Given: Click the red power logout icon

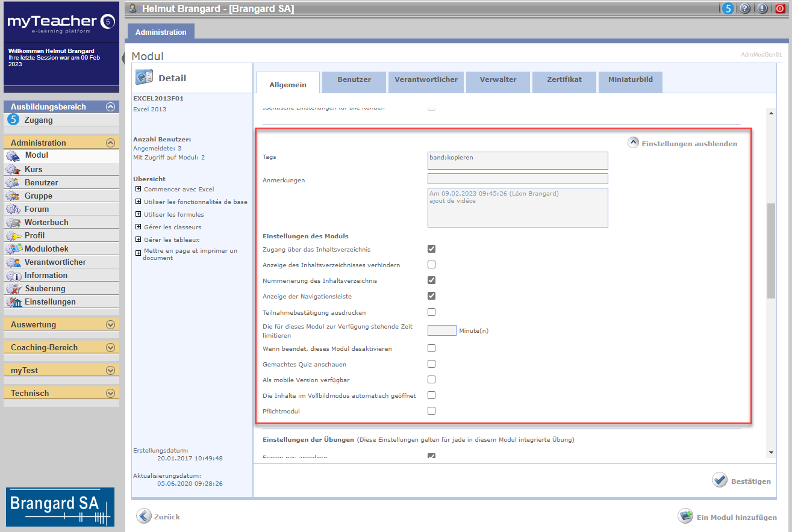Looking at the screenshot, I should pos(780,8).
